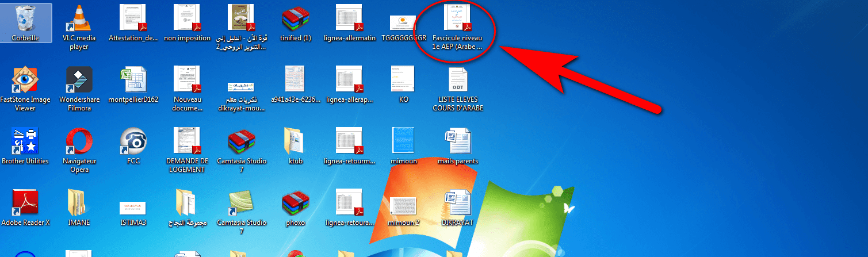Viewport: 868px width, 257px height.
Task: Select the KO file icon
Action: coord(403,85)
